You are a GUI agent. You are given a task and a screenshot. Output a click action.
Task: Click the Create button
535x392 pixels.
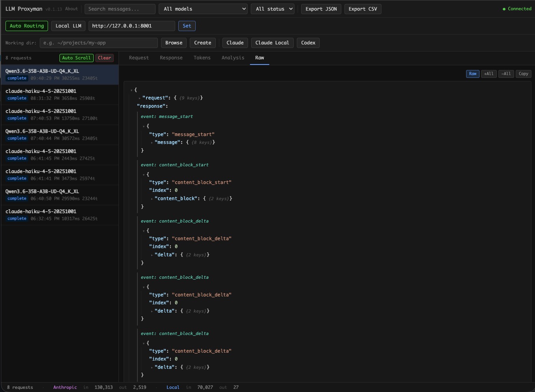click(203, 43)
